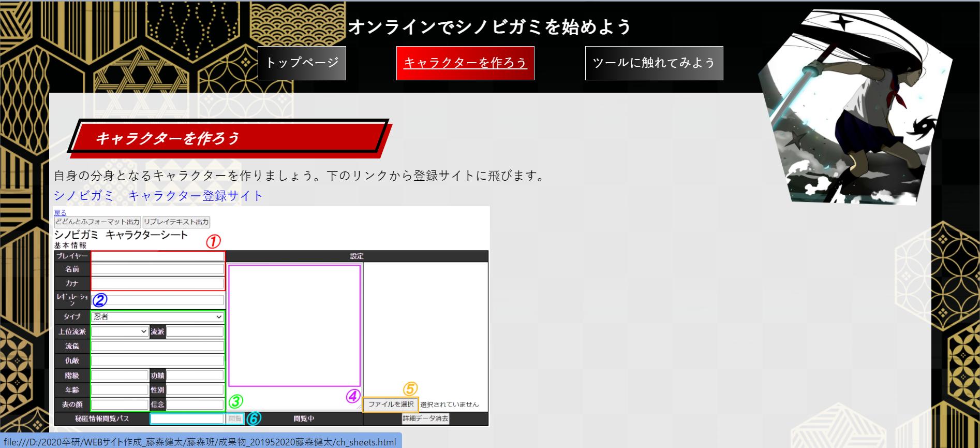Focus the 表の顔 input field
The width and height of the screenshot is (980, 448).
120,404
